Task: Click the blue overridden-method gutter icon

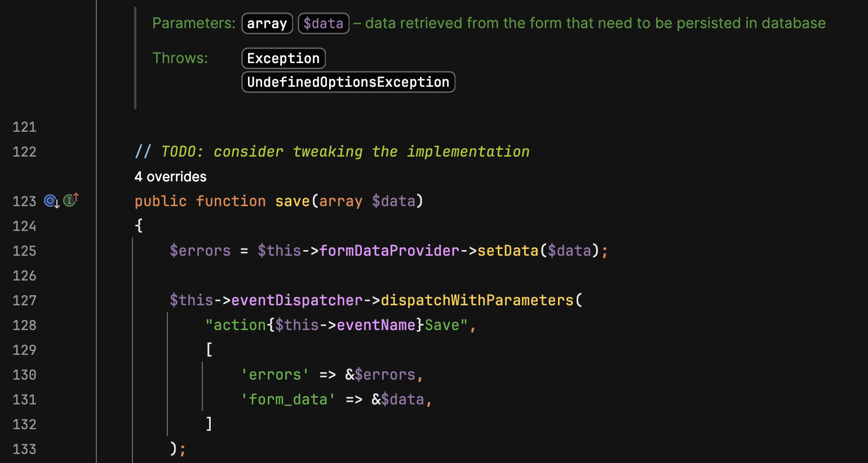Action: [51, 201]
